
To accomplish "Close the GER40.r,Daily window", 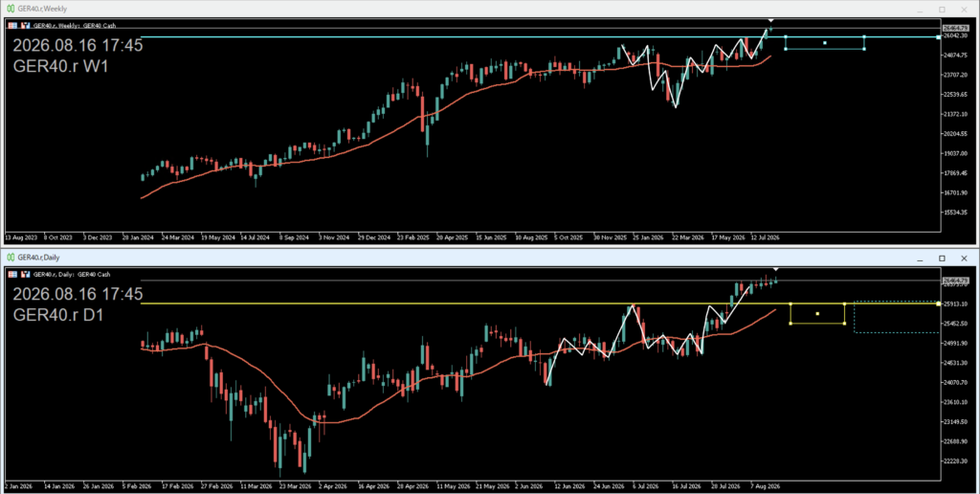I will 964,258.
